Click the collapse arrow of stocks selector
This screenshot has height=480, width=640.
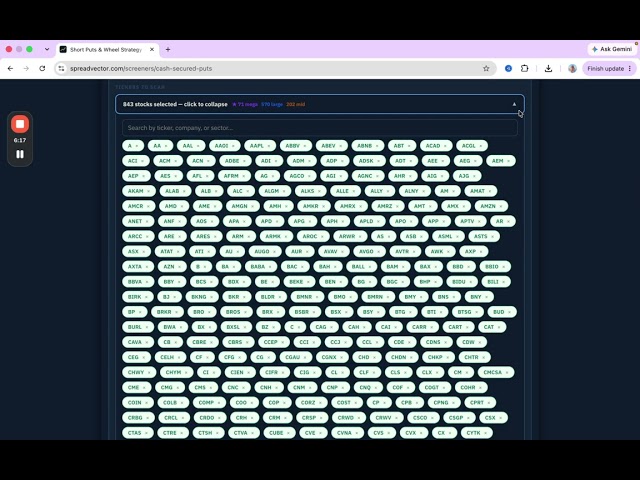pyautogui.click(x=514, y=104)
